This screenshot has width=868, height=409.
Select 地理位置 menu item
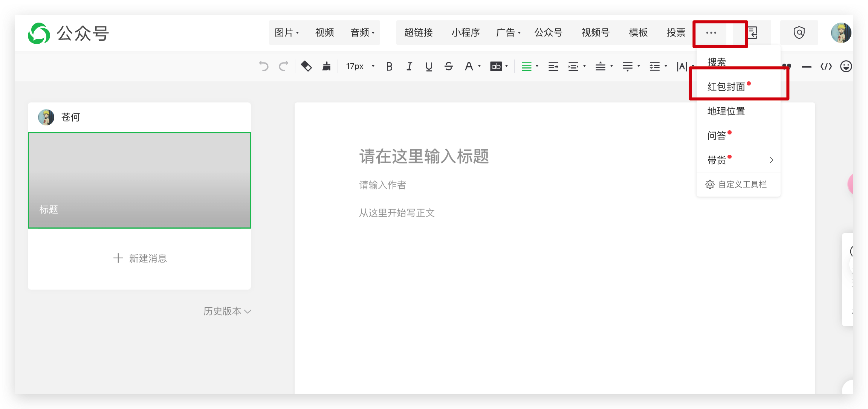[x=738, y=111]
